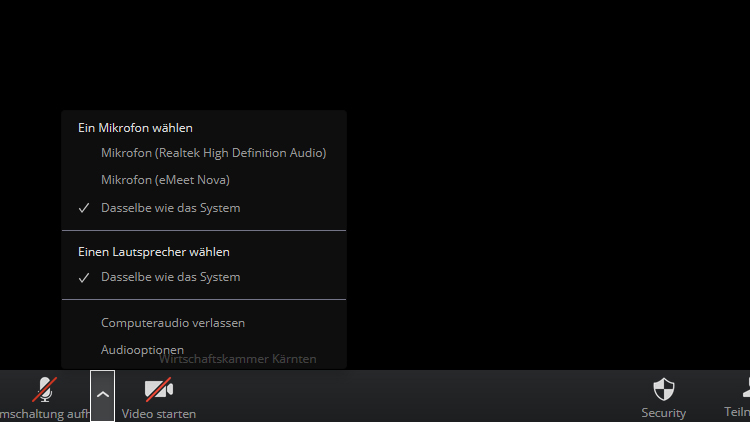Collapse the audio menu with the chevron arrow
Image resolution: width=750 pixels, height=422 pixels.
[x=102, y=395]
